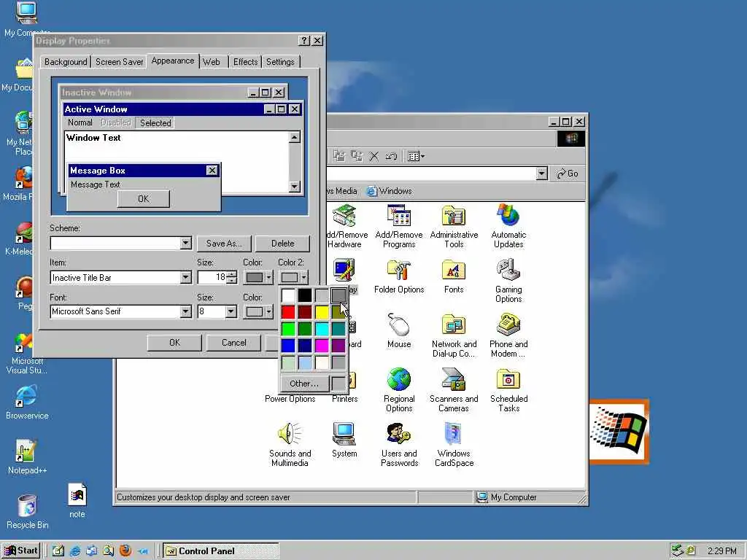Expand the Font dropdown showing Microsoft Sans Serif
The width and height of the screenshot is (747, 560).
tap(185, 311)
